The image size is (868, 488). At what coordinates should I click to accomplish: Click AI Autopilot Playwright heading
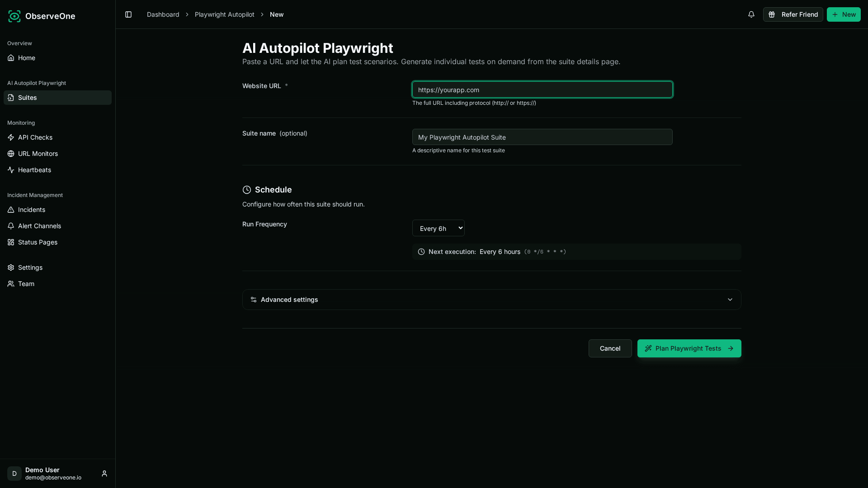[x=318, y=48]
